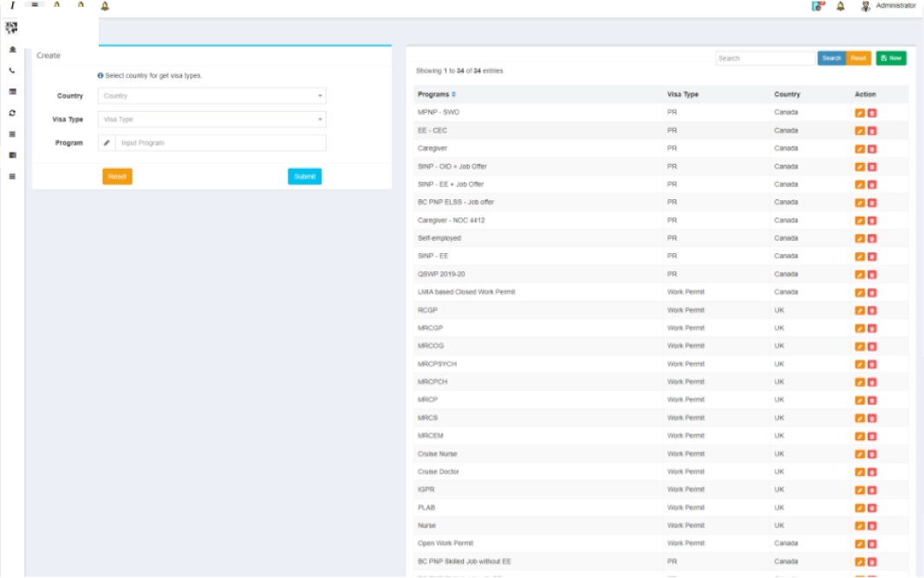Click the hamburger menu toggle in top bar
924x578 pixels.
(35, 5)
